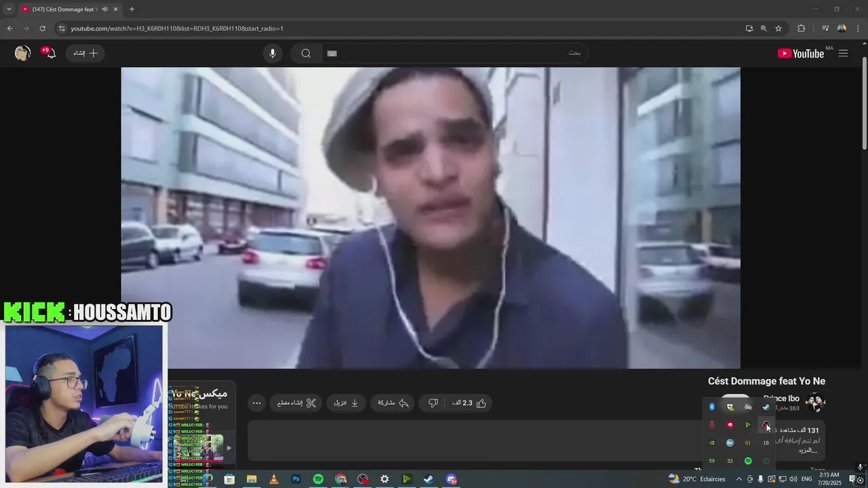Open more actions three-dot menu

(x=256, y=403)
